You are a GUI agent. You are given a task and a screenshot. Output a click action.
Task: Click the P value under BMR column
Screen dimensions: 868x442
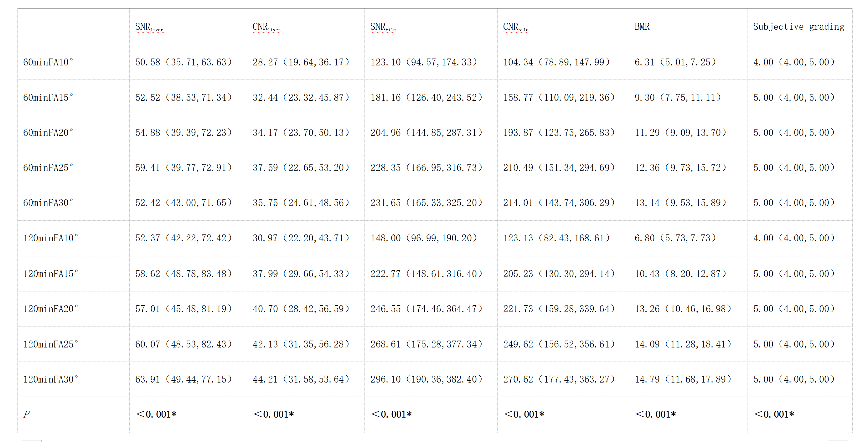pos(655,414)
